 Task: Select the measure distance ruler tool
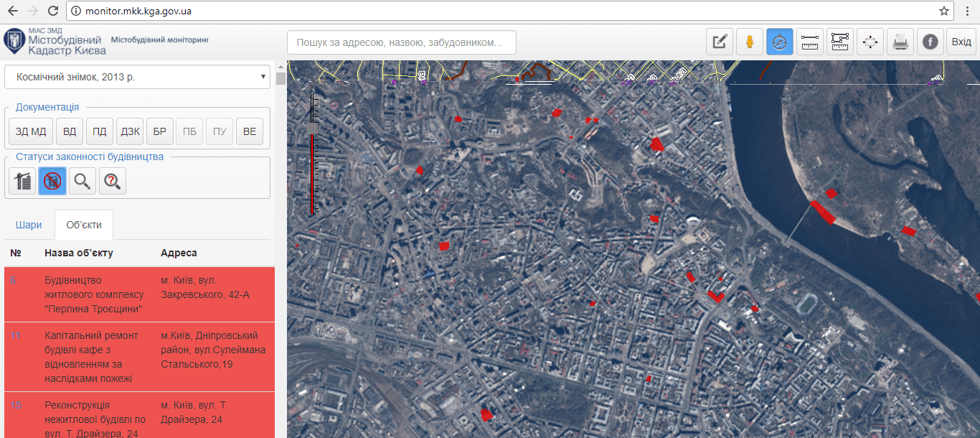tap(810, 42)
